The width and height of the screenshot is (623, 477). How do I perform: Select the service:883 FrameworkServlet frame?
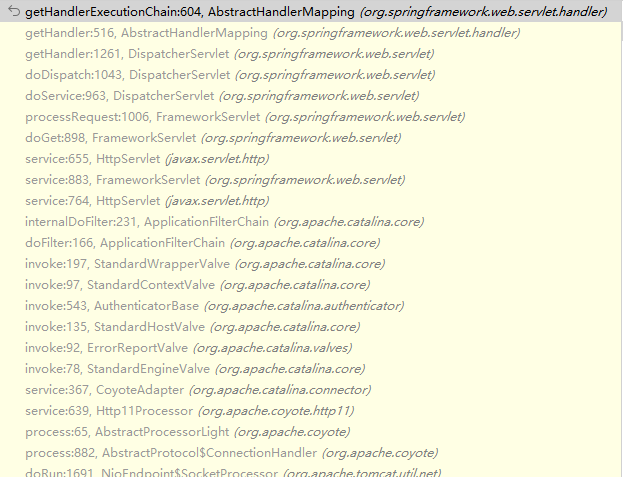pyautogui.click(x=215, y=180)
